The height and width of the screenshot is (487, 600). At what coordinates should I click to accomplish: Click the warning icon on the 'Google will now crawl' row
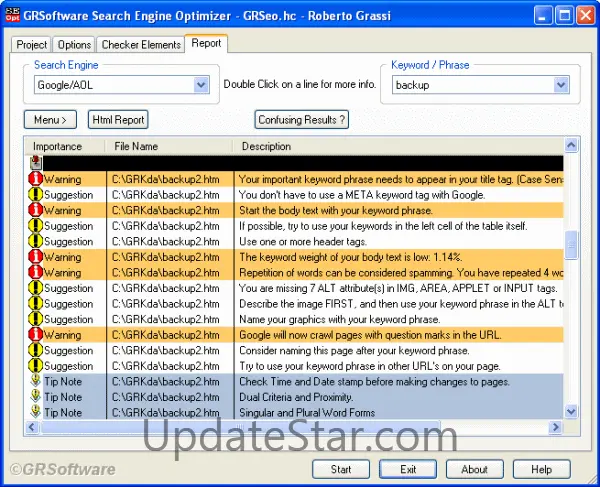[36, 335]
